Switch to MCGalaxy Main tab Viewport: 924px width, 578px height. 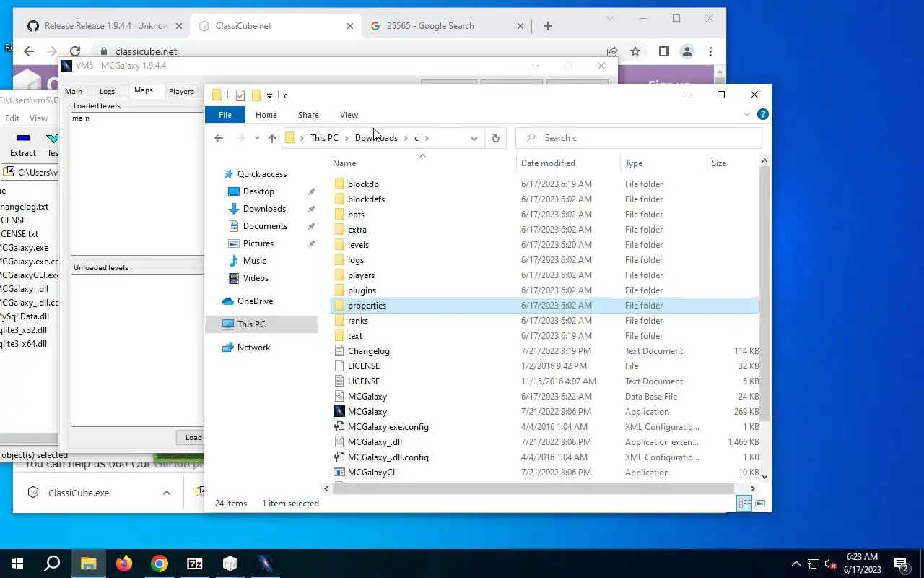pos(74,92)
